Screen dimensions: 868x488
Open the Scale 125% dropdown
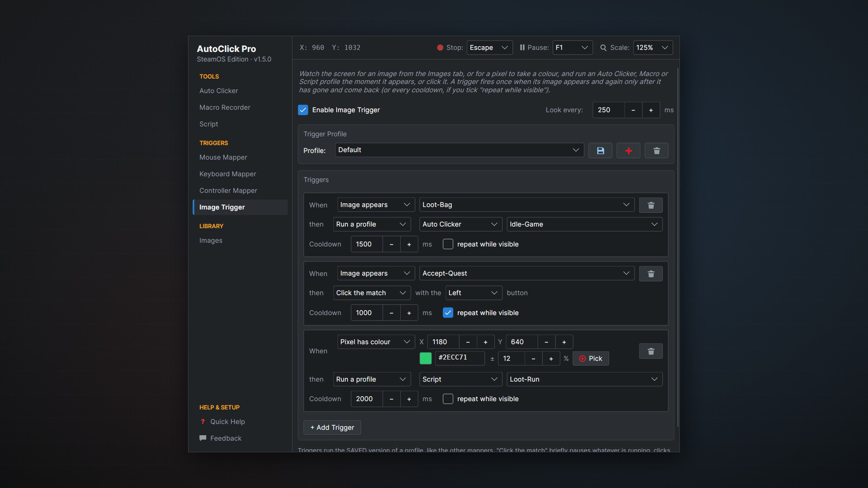(653, 47)
